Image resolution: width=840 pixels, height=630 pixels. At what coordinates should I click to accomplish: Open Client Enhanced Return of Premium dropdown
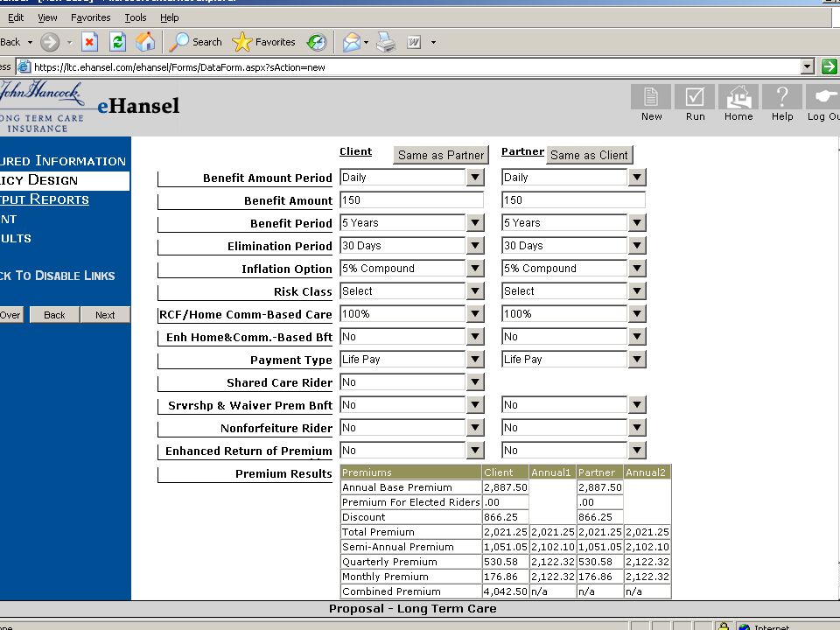475,451
